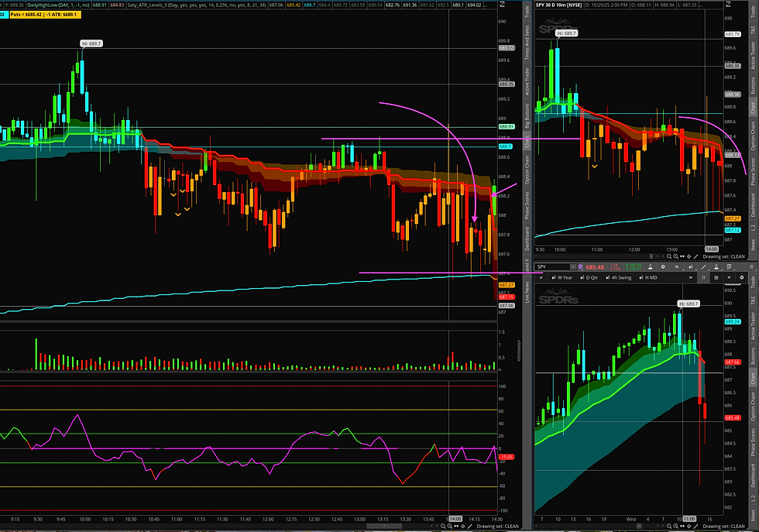Click pan arrows on top-right chart
This screenshot has width=759, height=532.
pos(682,256)
